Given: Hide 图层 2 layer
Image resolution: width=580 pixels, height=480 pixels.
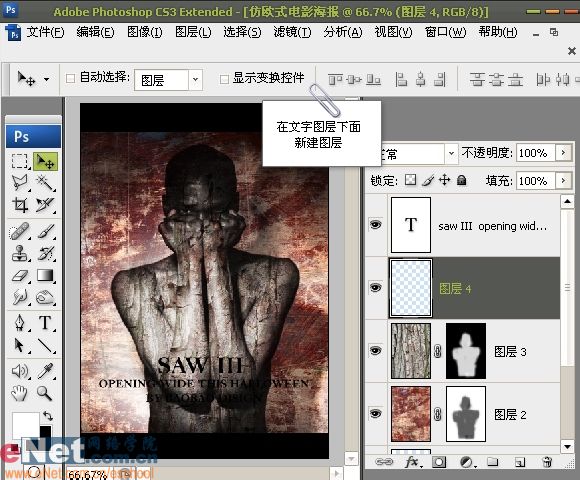Looking at the screenshot, I should click(375, 413).
